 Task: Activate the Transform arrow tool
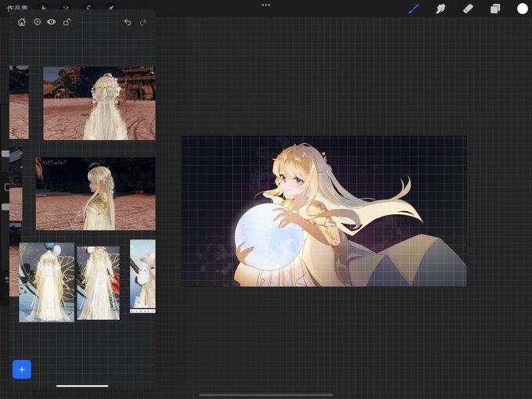[x=111, y=7]
